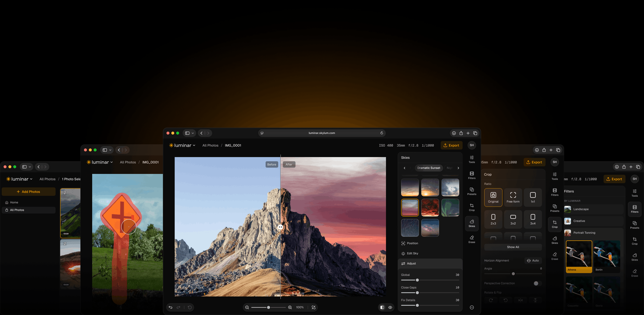
Task: Select Dramatic Sunset sky category tab
Action: 428,168
